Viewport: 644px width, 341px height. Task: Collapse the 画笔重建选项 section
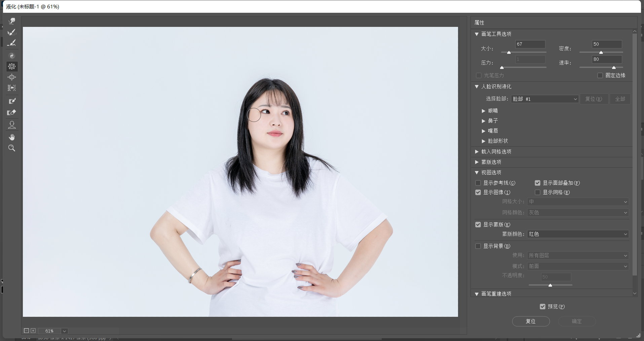[477, 294]
